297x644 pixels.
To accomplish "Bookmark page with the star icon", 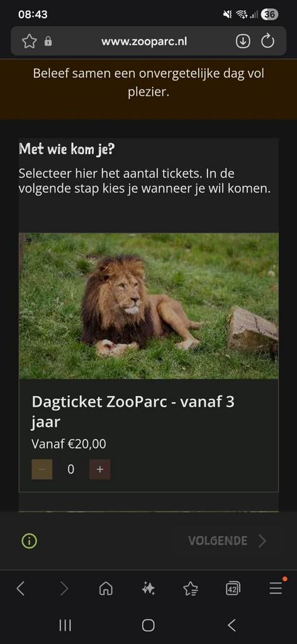I will pyautogui.click(x=29, y=41).
